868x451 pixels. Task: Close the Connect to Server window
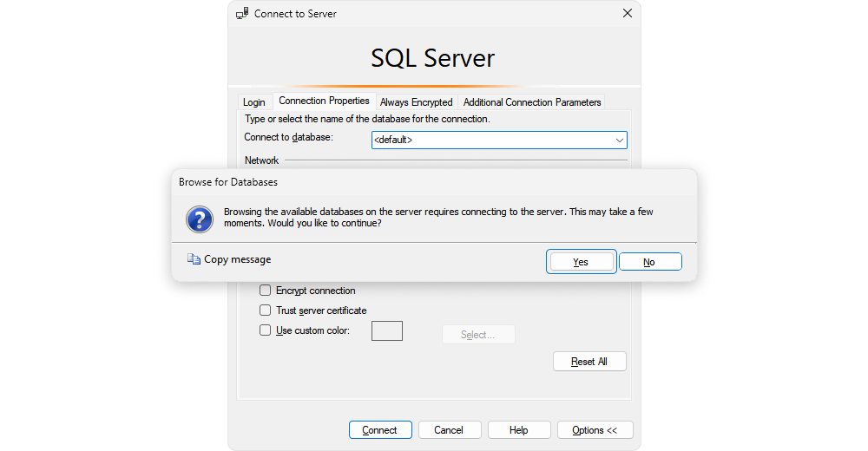[x=628, y=13]
